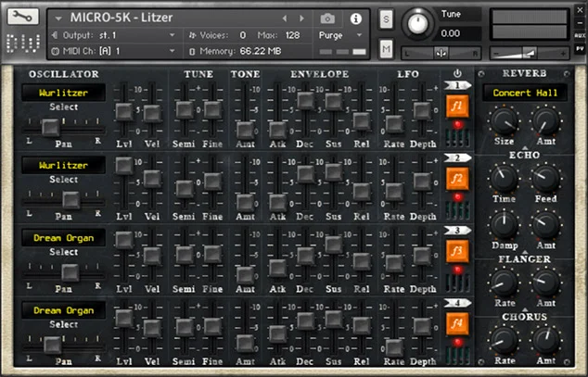This screenshot has height=377, width=588.
Task: Click the power icon above the layer switches
Action: click(457, 73)
